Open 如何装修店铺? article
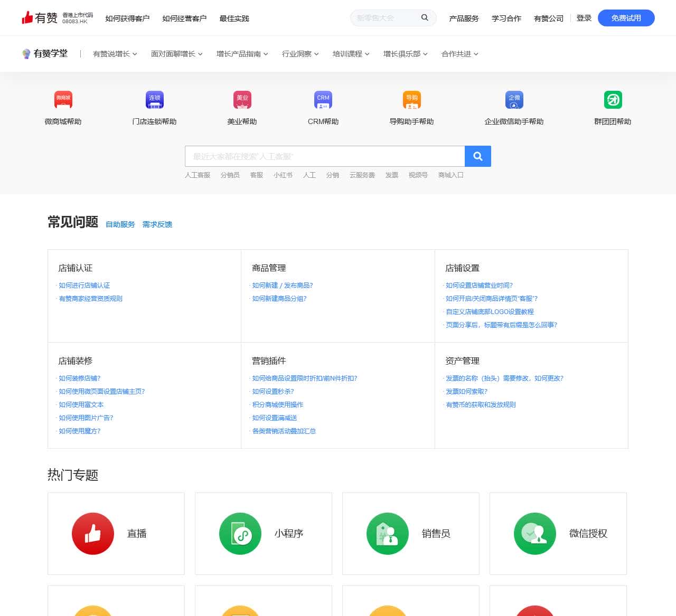This screenshot has height=616, width=676. click(x=80, y=378)
